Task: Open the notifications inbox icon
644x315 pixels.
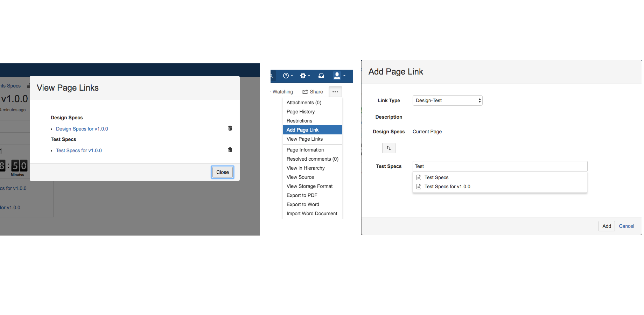Action: (x=321, y=76)
